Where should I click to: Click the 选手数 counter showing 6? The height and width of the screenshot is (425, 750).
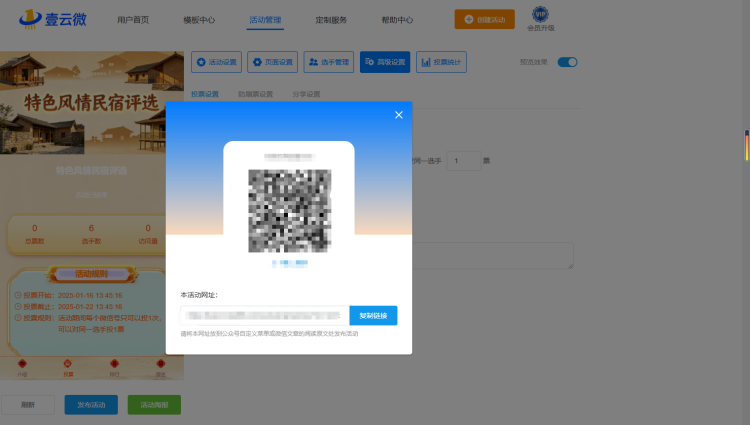91,234
